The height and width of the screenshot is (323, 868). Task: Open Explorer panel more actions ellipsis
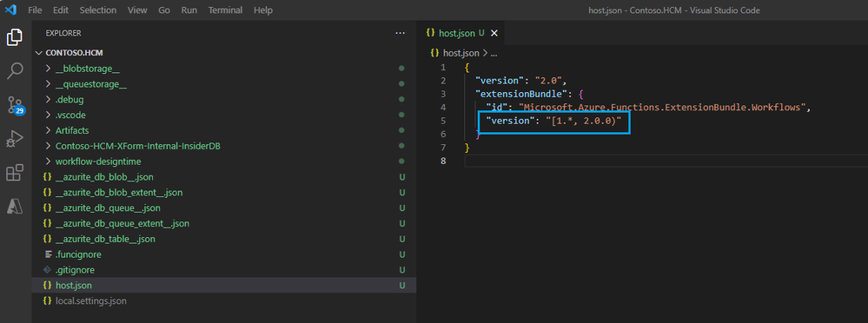(401, 33)
